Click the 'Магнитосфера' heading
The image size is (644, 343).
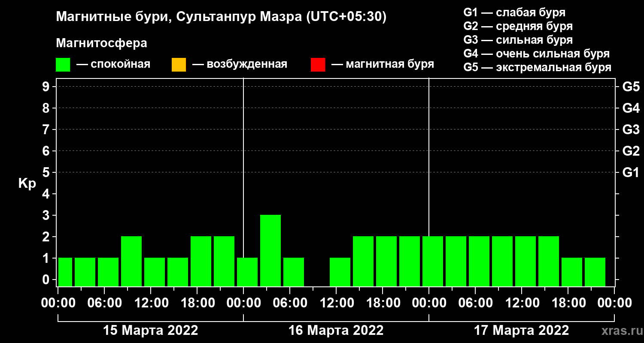pos(101,43)
